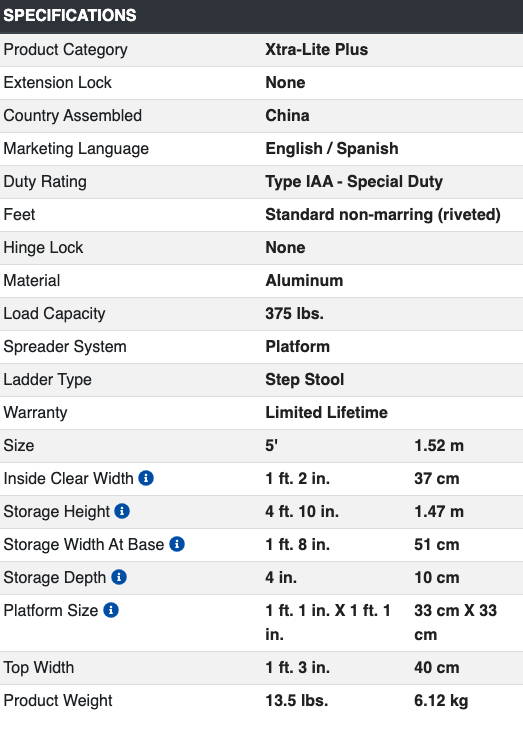The width and height of the screenshot is (523, 733).
Task: Click the SPECIFICATIONS header bar
Action: 261,16
